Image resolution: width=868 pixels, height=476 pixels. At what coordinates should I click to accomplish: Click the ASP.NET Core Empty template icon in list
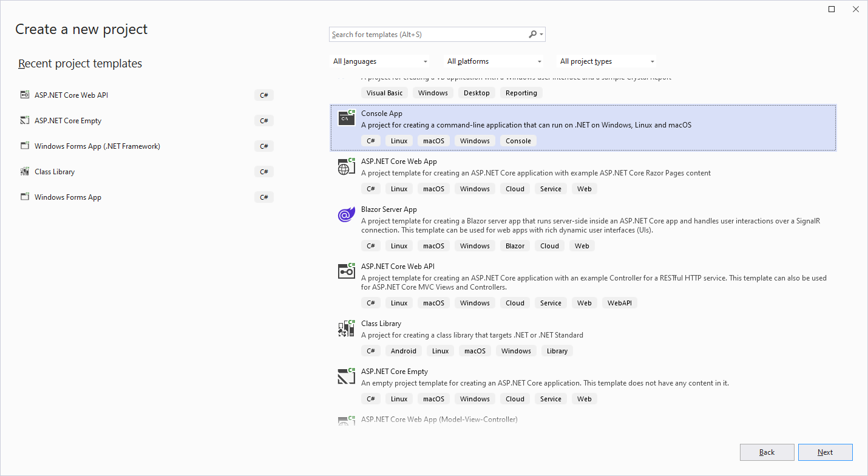click(x=347, y=376)
